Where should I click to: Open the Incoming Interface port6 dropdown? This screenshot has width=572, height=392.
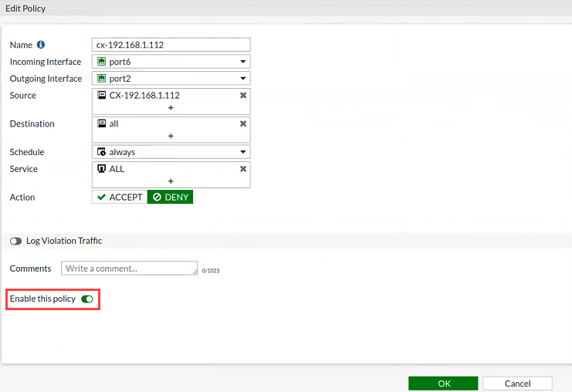click(171, 62)
